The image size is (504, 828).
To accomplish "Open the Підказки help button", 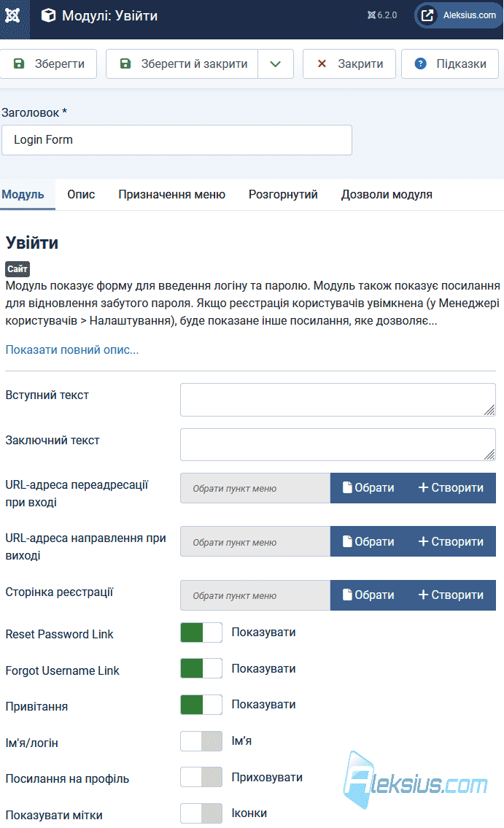I will [449, 64].
